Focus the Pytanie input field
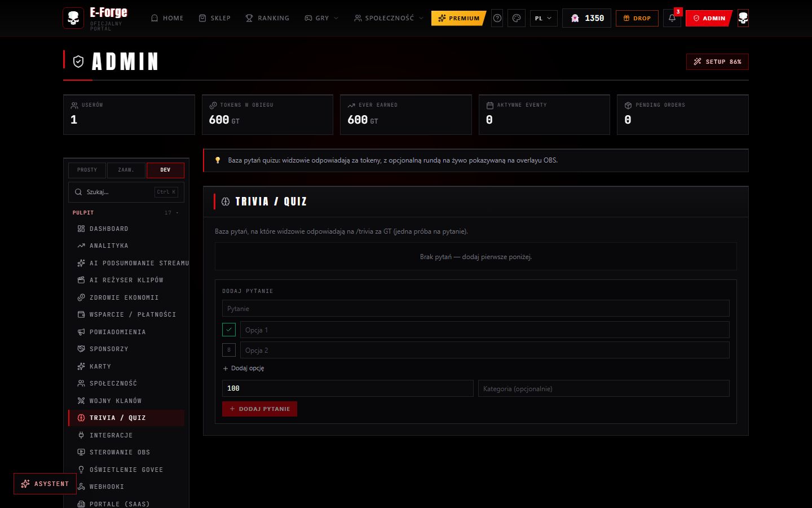This screenshot has height=508, width=812. click(x=476, y=309)
